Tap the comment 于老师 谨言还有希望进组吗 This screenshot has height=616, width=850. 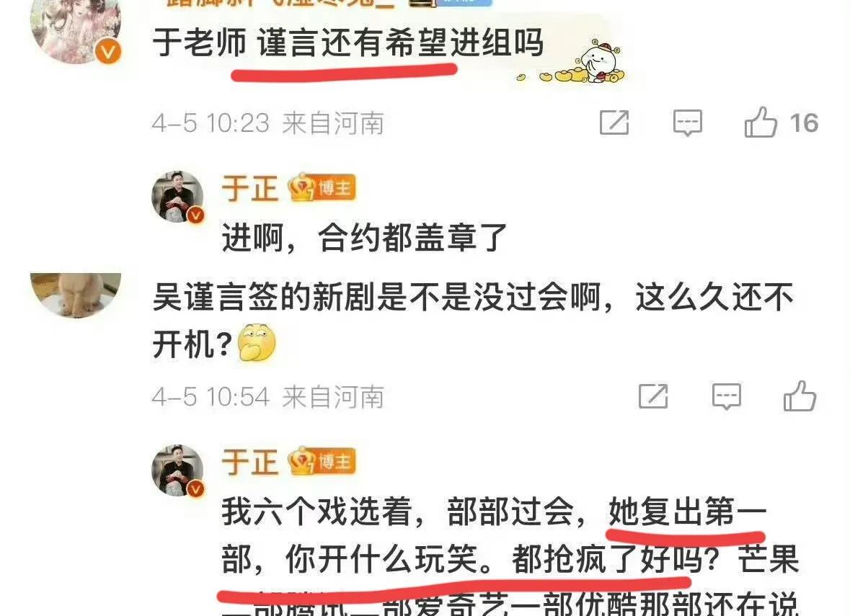click(348, 43)
